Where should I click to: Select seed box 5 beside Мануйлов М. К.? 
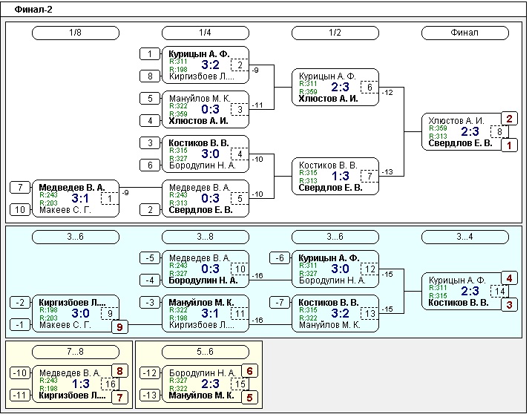[151, 98]
